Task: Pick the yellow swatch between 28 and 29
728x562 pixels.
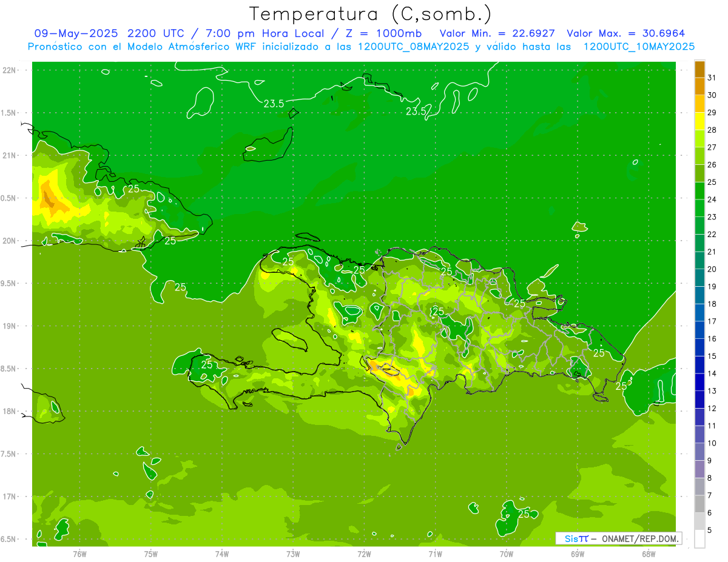Action: point(699,121)
